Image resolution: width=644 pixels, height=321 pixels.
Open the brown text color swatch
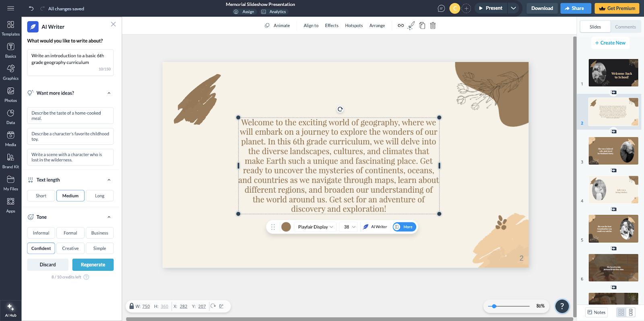click(286, 227)
